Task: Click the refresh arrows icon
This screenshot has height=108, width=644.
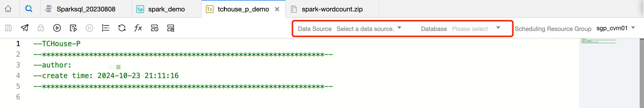Action: point(122,28)
